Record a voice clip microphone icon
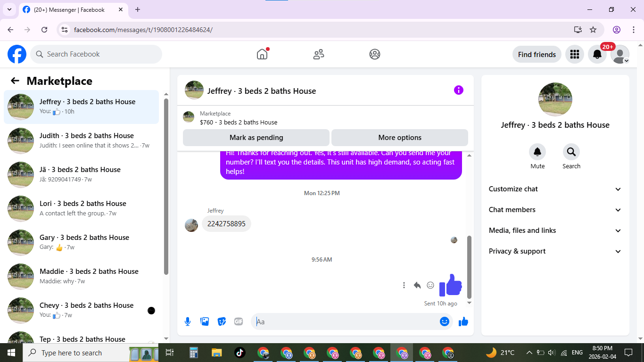This screenshot has height=362, width=644. coord(188,321)
